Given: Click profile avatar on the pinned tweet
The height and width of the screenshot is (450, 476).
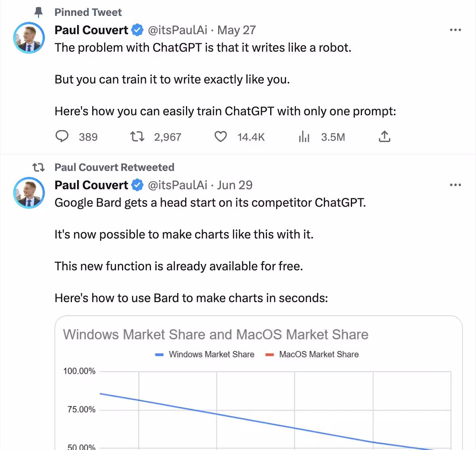Looking at the screenshot, I should [x=29, y=38].
